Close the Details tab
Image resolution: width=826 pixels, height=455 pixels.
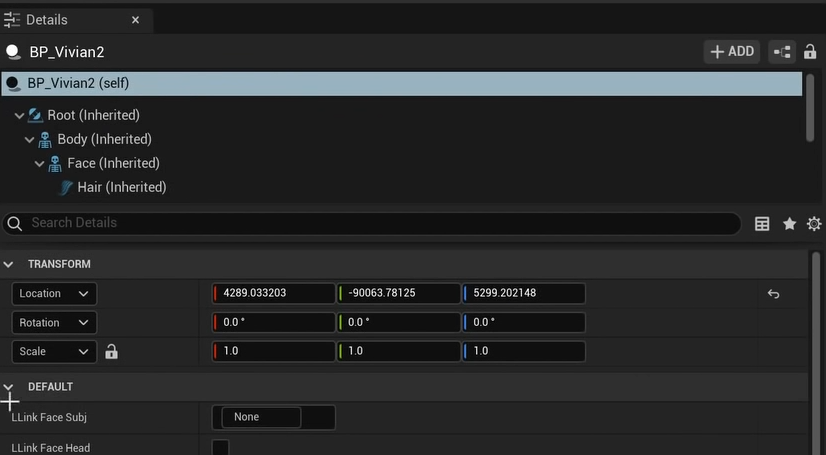[135, 20]
